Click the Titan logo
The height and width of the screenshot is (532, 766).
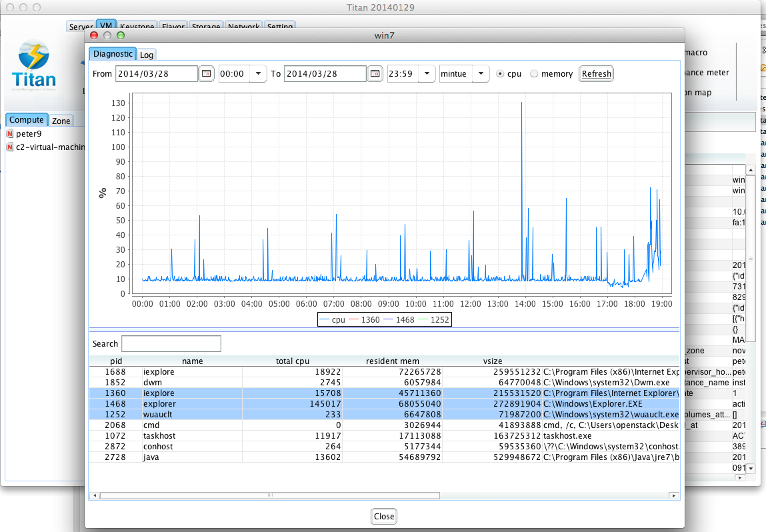pos(34,65)
